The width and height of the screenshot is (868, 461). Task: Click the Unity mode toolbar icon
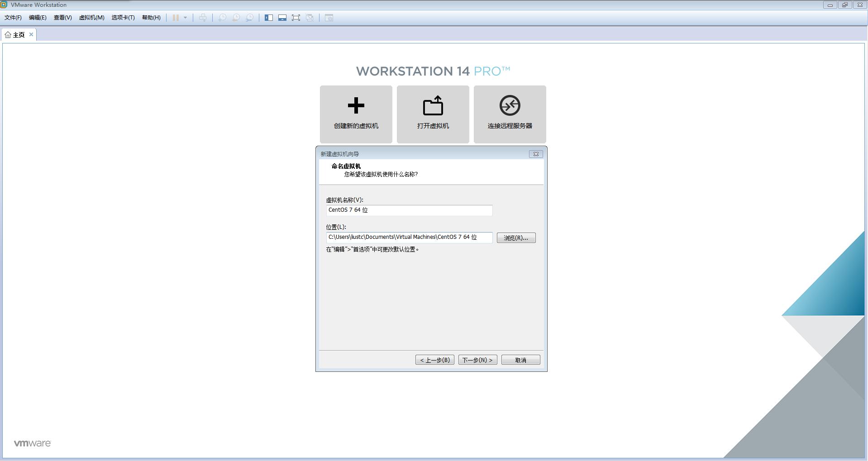click(x=310, y=18)
